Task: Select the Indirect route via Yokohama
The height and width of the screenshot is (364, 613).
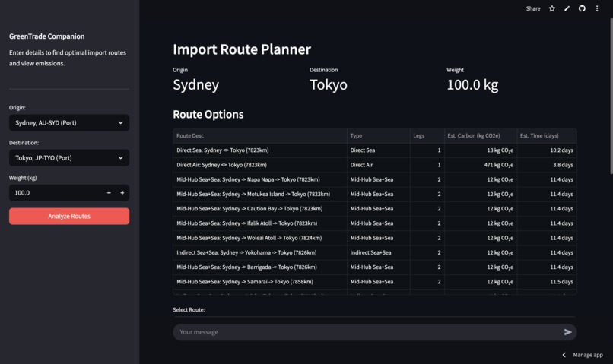Action: click(374, 253)
